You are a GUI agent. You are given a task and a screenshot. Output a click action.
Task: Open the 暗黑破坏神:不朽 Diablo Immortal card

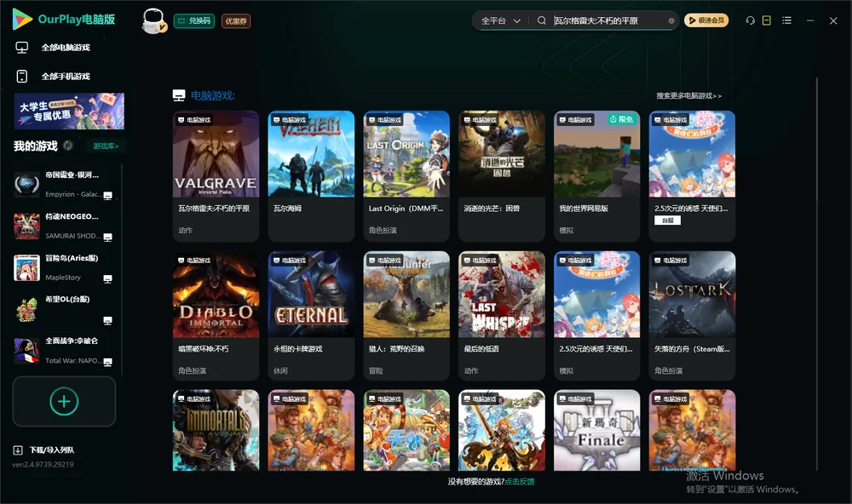pos(216,316)
